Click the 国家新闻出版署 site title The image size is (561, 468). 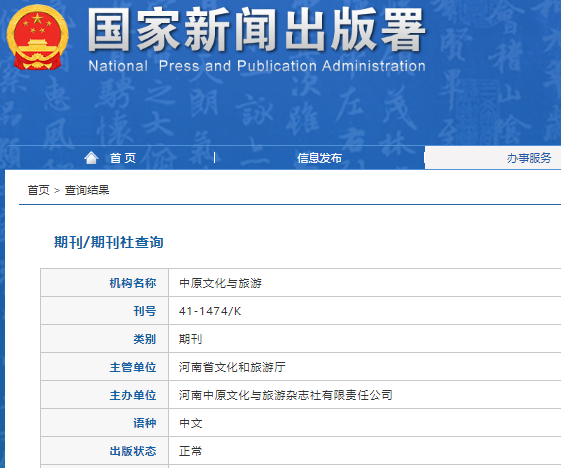[257, 30]
